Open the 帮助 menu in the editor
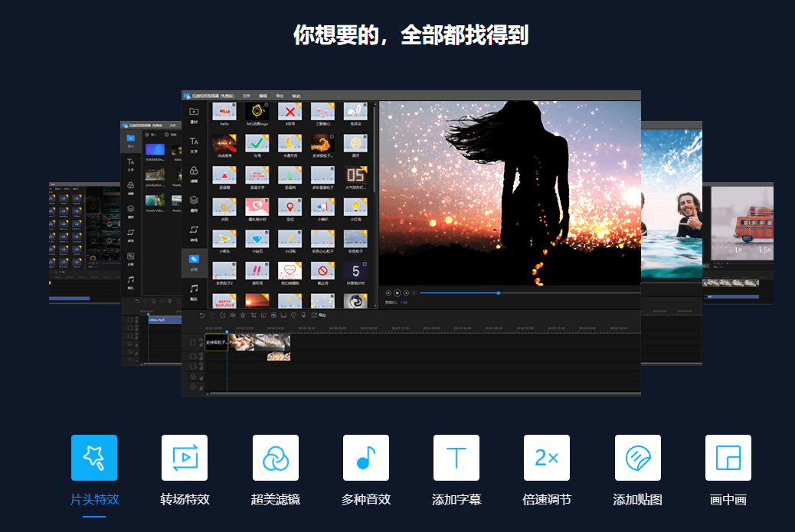This screenshot has width=795, height=532. click(296, 96)
